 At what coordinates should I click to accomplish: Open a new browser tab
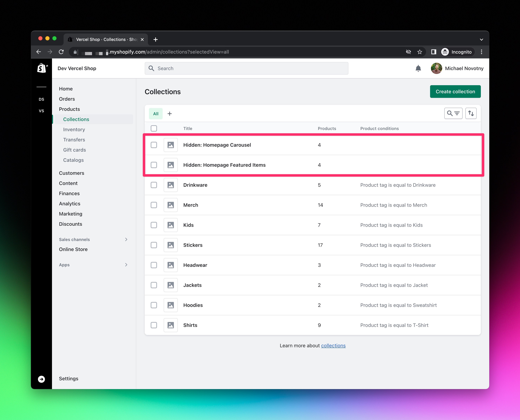pyautogui.click(x=156, y=40)
